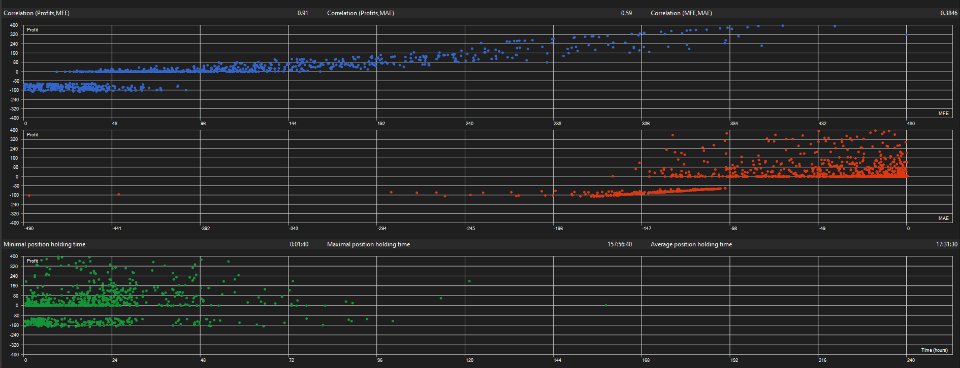This screenshot has width=960, height=368.
Task: Select the MFE,MAE correlation value
Action: (x=947, y=13)
